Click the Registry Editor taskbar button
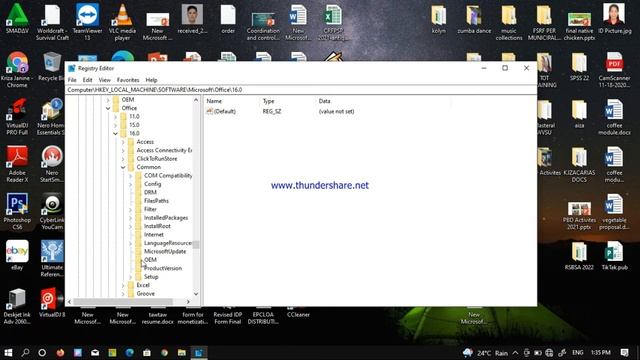Image resolution: width=640 pixels, height=360 pixels. [x=199, y=353]
